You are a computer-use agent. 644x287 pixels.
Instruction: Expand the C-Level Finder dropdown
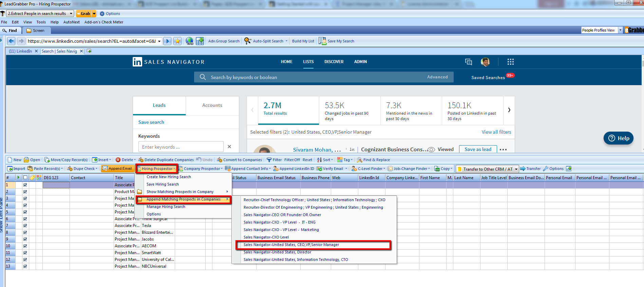tap(384, 169)
